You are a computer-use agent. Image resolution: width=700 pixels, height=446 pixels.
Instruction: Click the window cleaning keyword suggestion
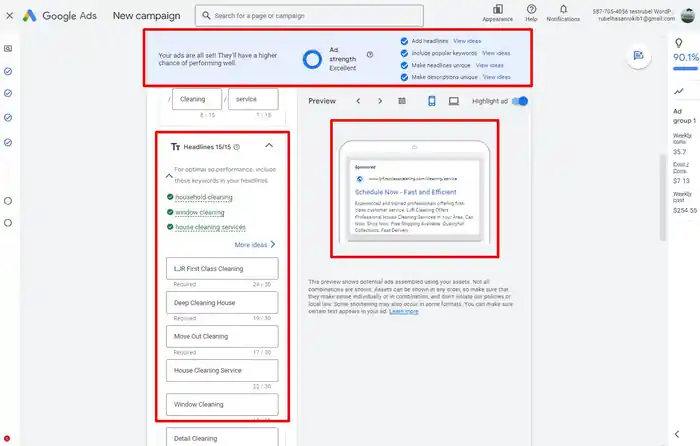pyautogui.click(x=200, y=213)
